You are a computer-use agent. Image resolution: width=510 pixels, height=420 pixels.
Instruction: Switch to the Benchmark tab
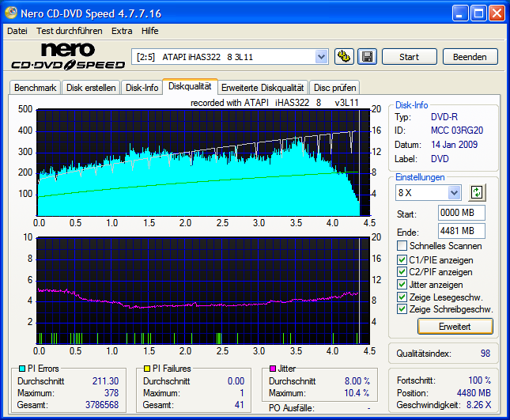[x=35, y=88]
